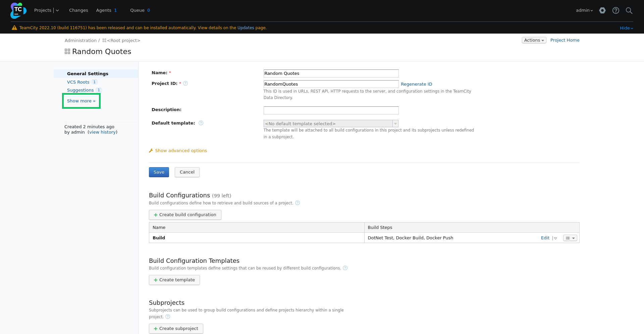This screenshot has width=644, height=334.
Task: Click help icon after Build Configuration Templates description
Action: [x=345, y=268]
